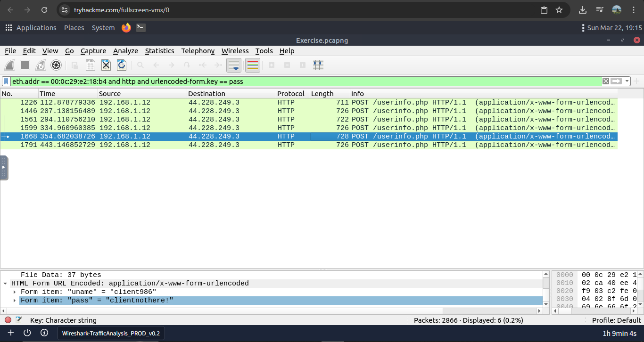Zoom out the main window text
This screenshot has width=644, height=342.
pyautogui.click(x=287, y=65)
